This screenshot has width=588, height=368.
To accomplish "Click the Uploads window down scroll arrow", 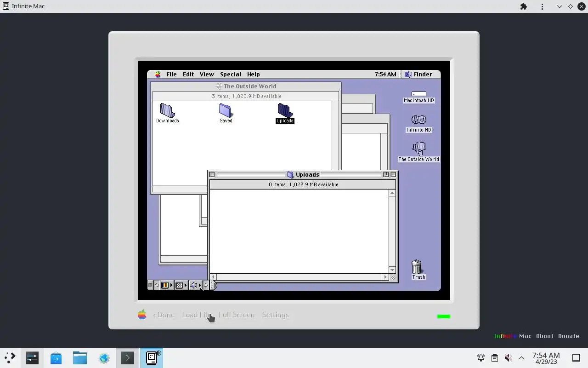I will (x=392, y=270).
